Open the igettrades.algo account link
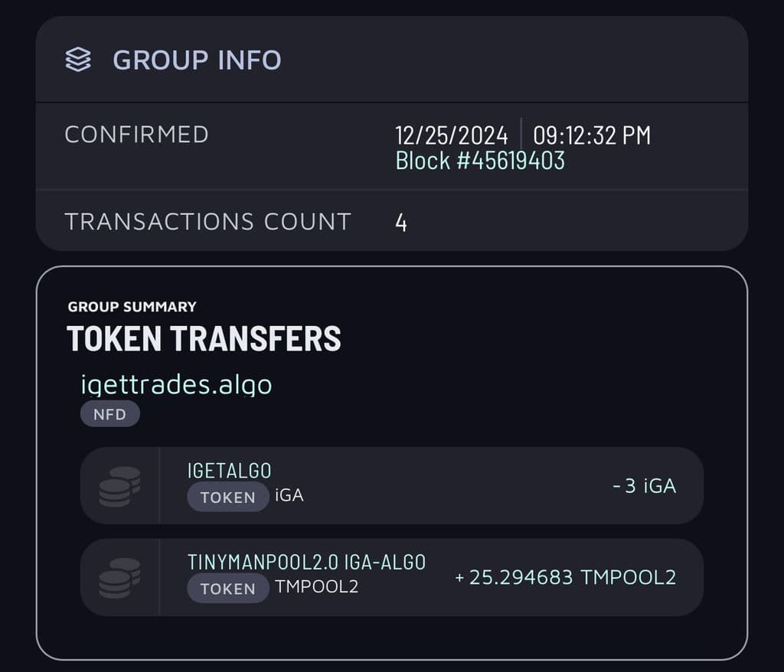Image resolution: width=784 pixels, height=672 pixels. (177, 384)
